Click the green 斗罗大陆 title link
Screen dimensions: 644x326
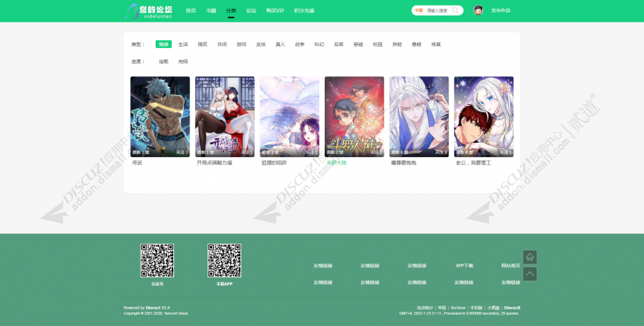click(x=336, y=163)
